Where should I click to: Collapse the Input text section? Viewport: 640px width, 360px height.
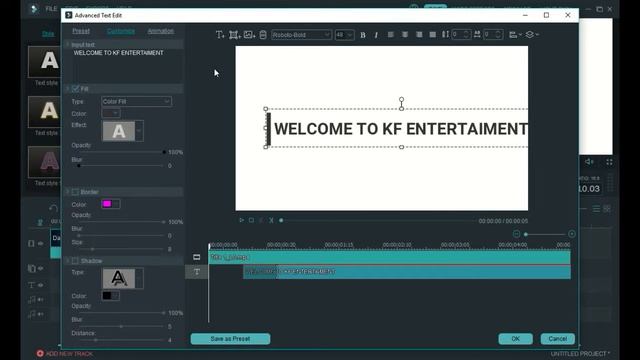(68, 44)
